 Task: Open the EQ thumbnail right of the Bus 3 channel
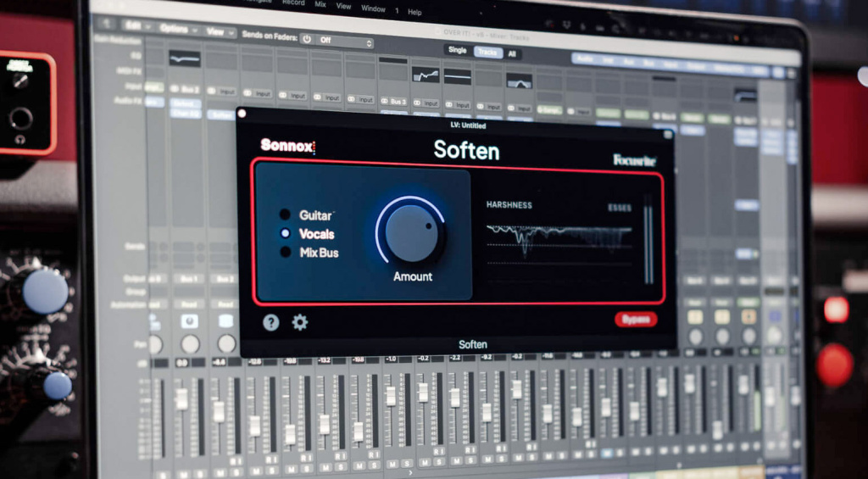coord(426,75)
